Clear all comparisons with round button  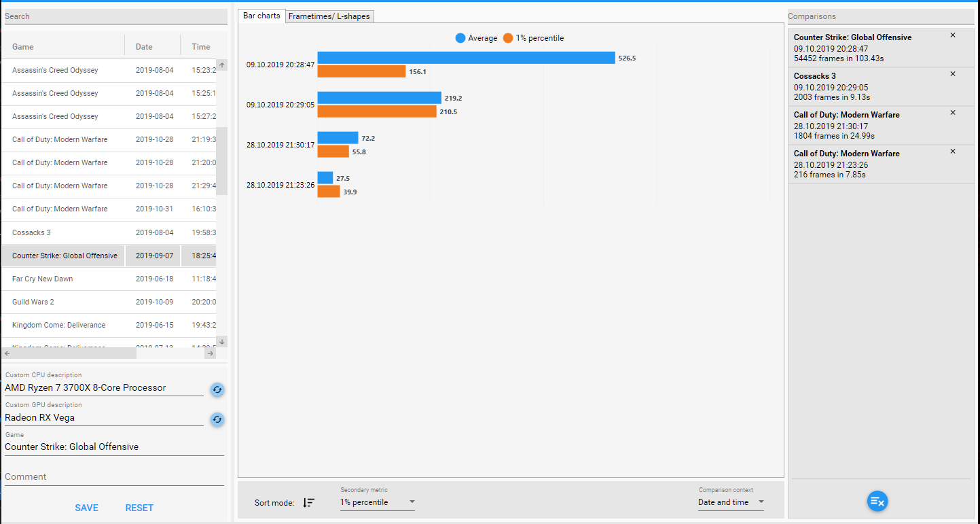coord(877,501)
